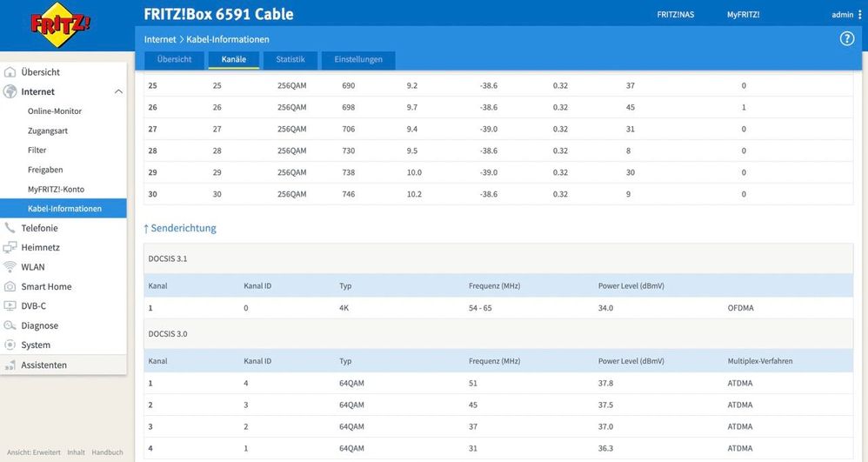
Task: Open Smart Home section label
Action: click(46, 286)
